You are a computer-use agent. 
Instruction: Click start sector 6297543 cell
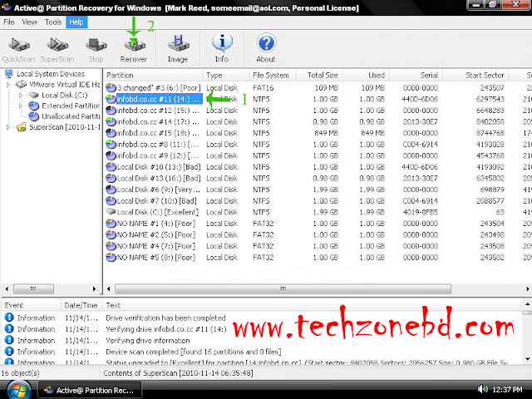(490, 99)
